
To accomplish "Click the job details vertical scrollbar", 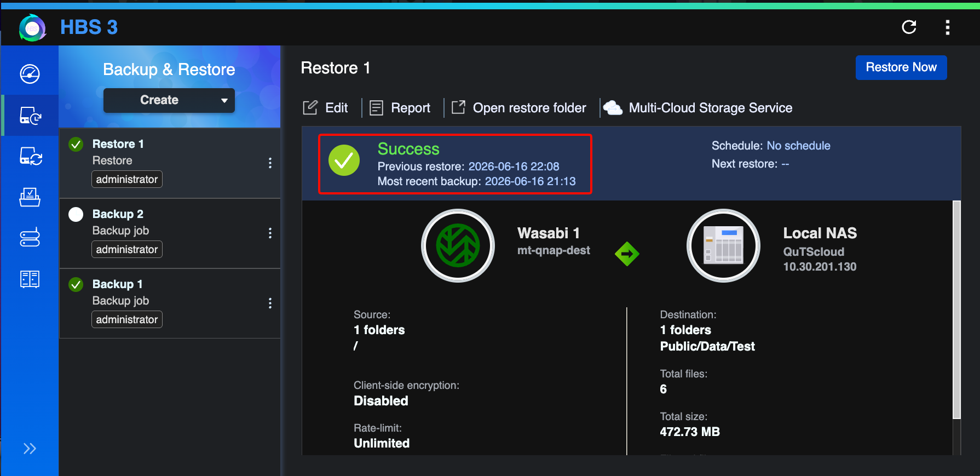I will coord(957,309).
